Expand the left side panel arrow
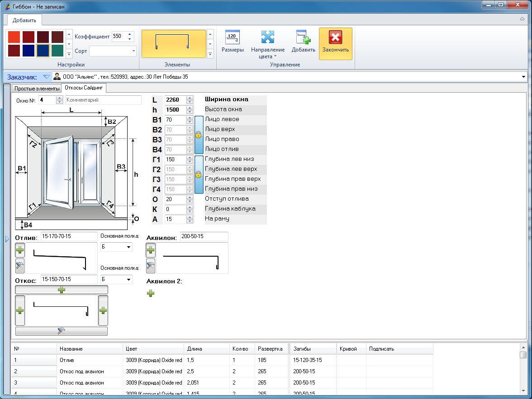The width and height of the screenshot is (532, 399). point(7,239)
